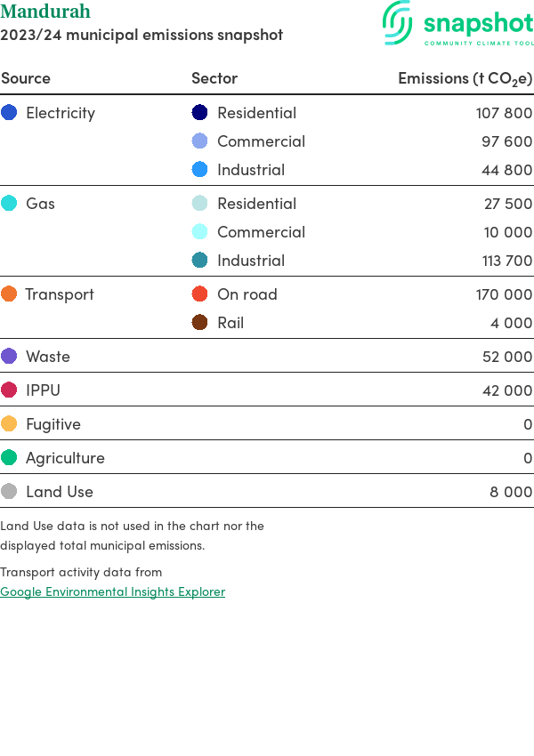
Task: Click the navy Electricity Residential sector dot
Action: pos(200,113)
